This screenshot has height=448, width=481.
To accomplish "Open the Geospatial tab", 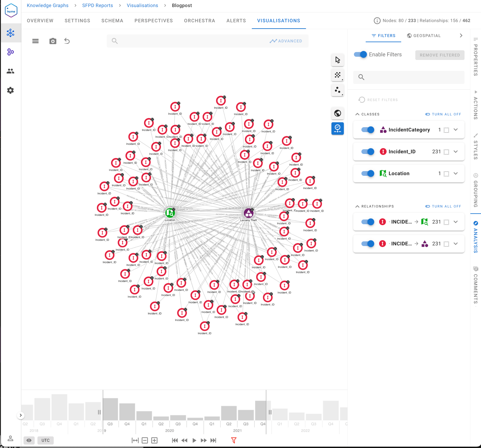I will pos(424,35).
